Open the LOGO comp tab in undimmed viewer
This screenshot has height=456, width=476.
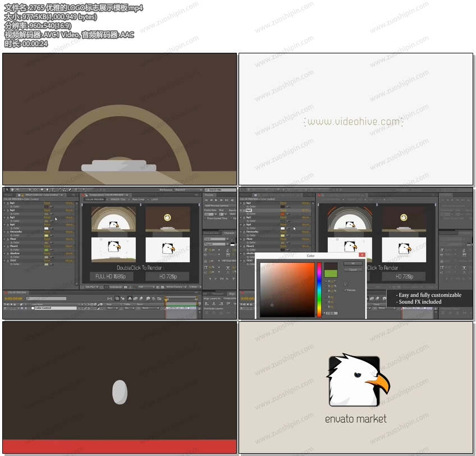click(x=154, y=199)
